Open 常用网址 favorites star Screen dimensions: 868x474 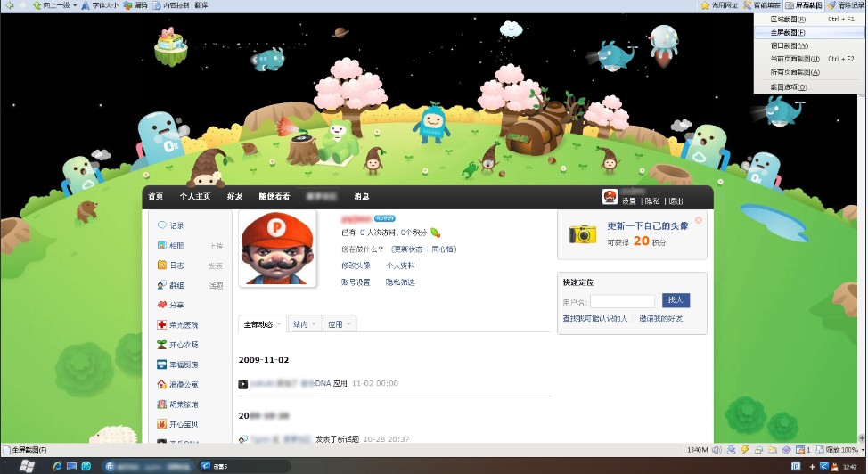tap(719, 5)
